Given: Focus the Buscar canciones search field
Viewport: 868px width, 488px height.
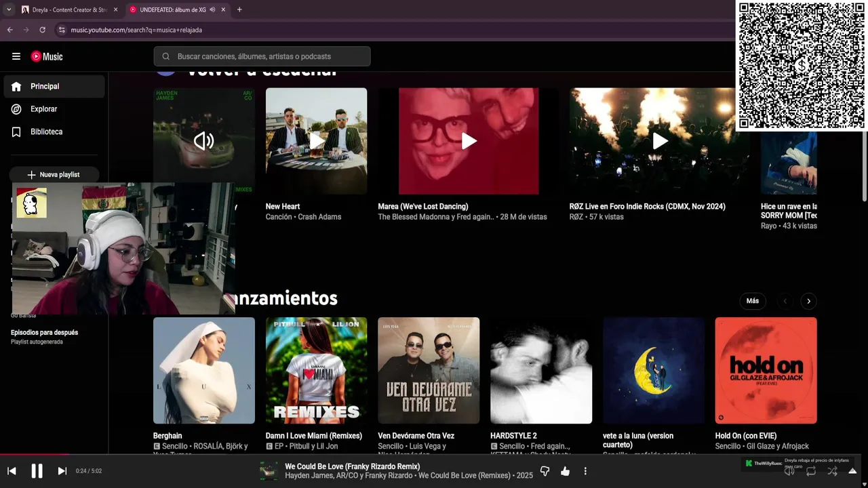Looking at the screenshot, I should tap(262, 56).
